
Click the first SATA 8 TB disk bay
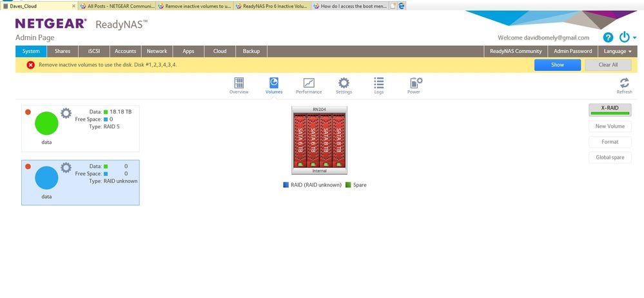(x=326, y=140)
